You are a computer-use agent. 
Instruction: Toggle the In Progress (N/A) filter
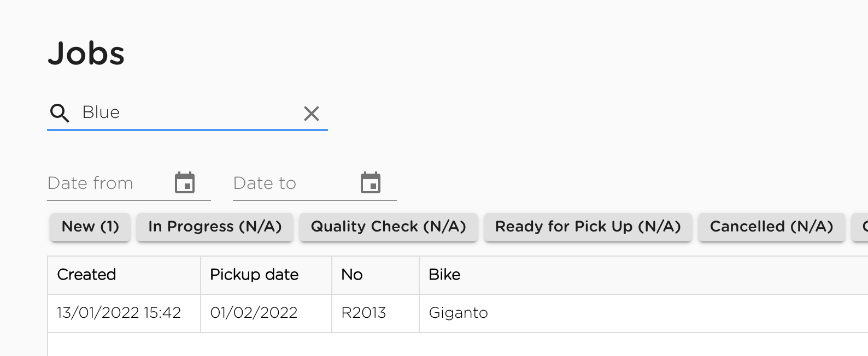(x=215, y=227)
